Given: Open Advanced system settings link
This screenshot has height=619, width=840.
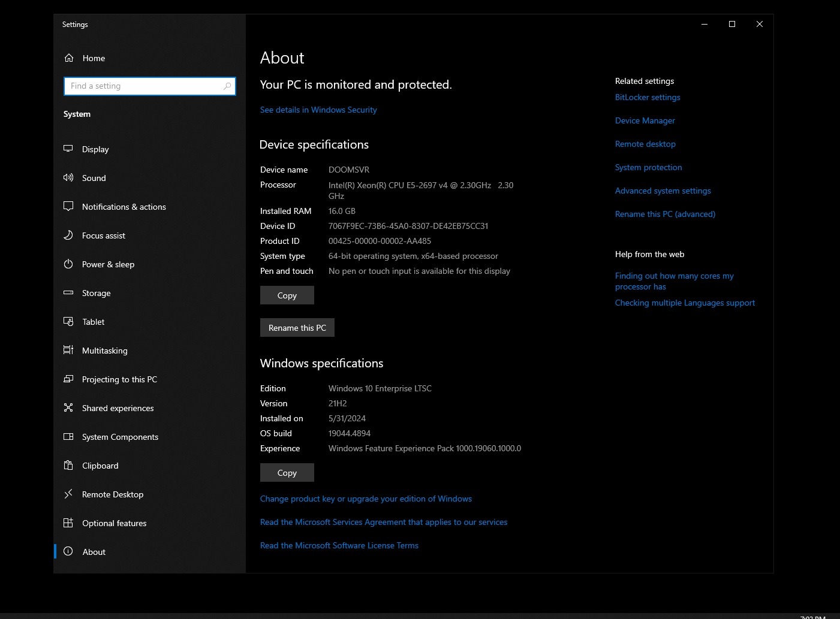Looking at the screenshot, I should pos(663,191).
